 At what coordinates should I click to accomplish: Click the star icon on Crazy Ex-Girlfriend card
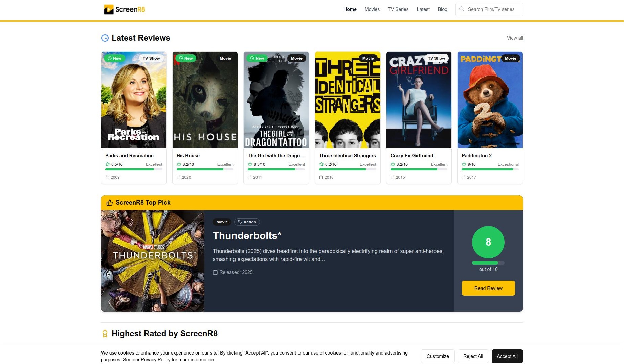tap(393, 164)
